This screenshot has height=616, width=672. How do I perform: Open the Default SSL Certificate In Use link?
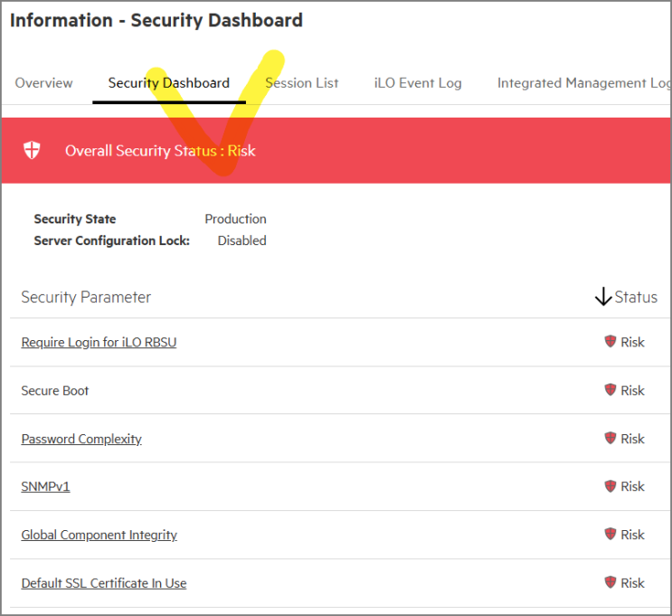pos(104,583)
